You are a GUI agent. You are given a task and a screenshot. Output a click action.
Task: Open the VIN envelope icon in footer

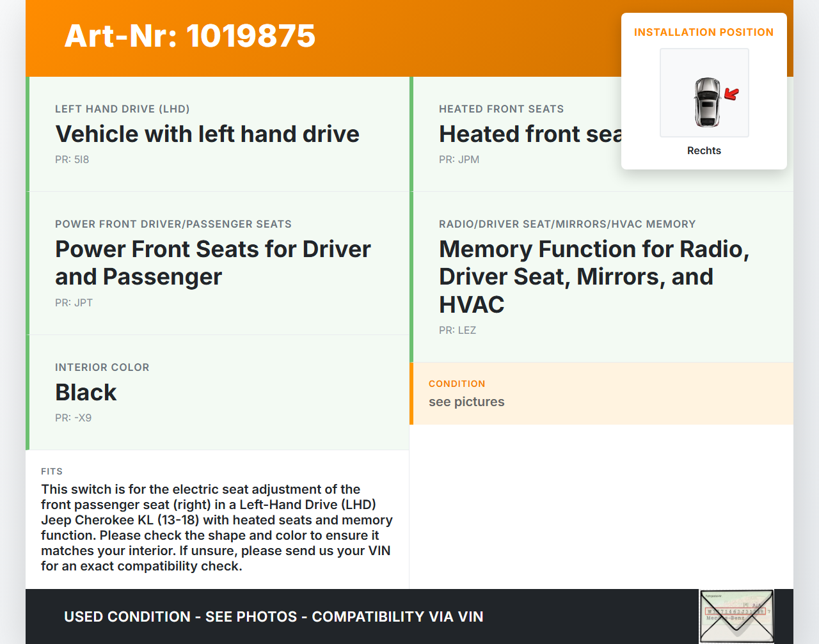point(736,616)
